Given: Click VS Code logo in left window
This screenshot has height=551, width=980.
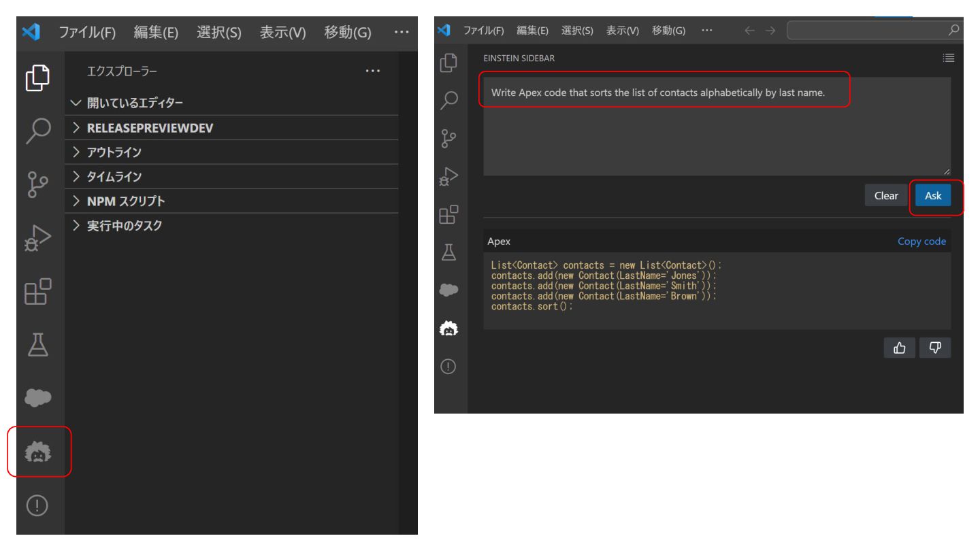Looking at the screenshot, I should tap(30, 31).
